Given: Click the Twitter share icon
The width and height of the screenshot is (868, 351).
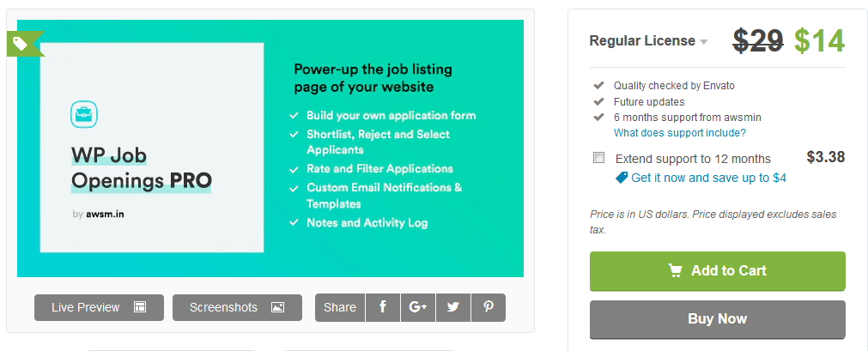Looking at the screenshot, I should click(453, 307).
